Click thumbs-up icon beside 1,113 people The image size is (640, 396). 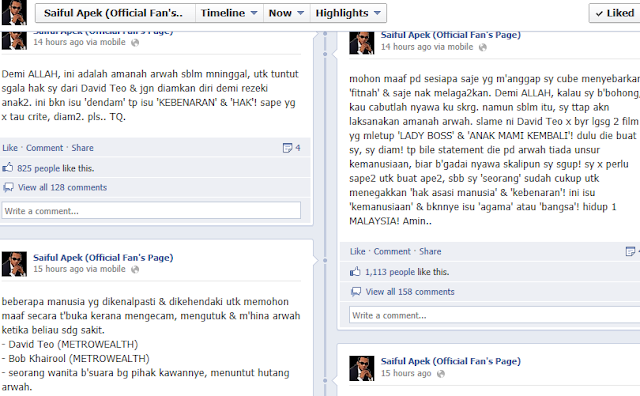(356, 271)
